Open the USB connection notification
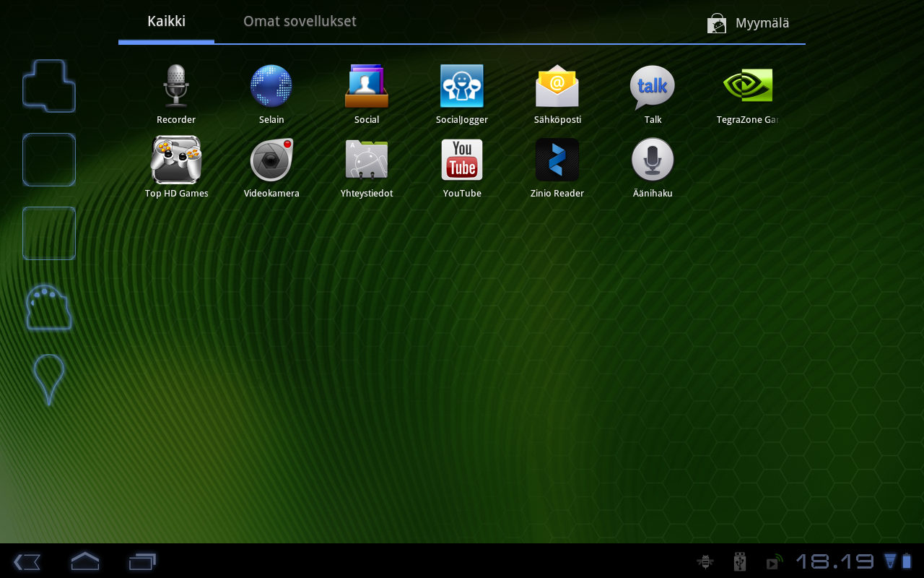This screenshot has width=924, height=578. [739, 561]
